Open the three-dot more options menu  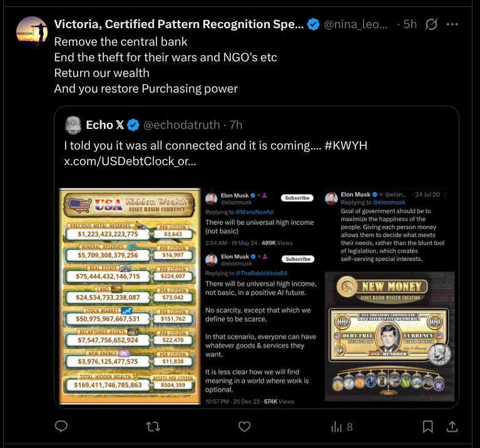pos(452,24)
